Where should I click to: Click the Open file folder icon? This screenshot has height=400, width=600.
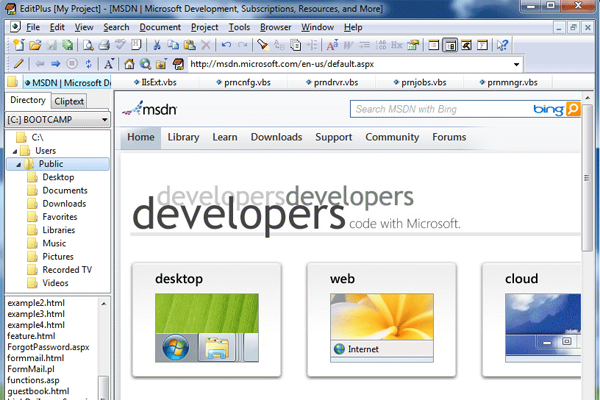[35, 45]
